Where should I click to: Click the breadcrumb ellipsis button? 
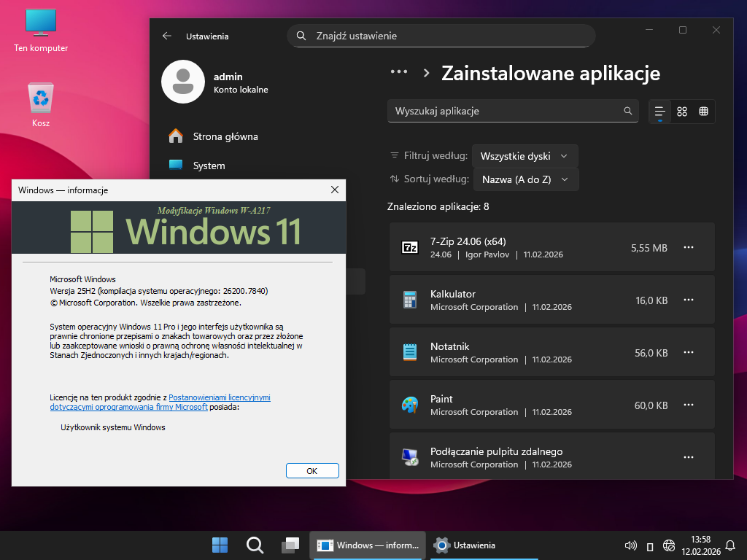(x=398, y=72)
